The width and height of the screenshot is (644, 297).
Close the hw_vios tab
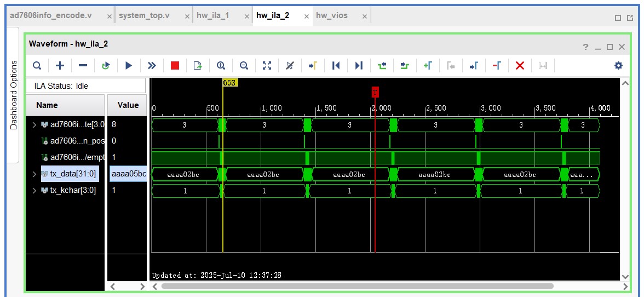point(365,16)
